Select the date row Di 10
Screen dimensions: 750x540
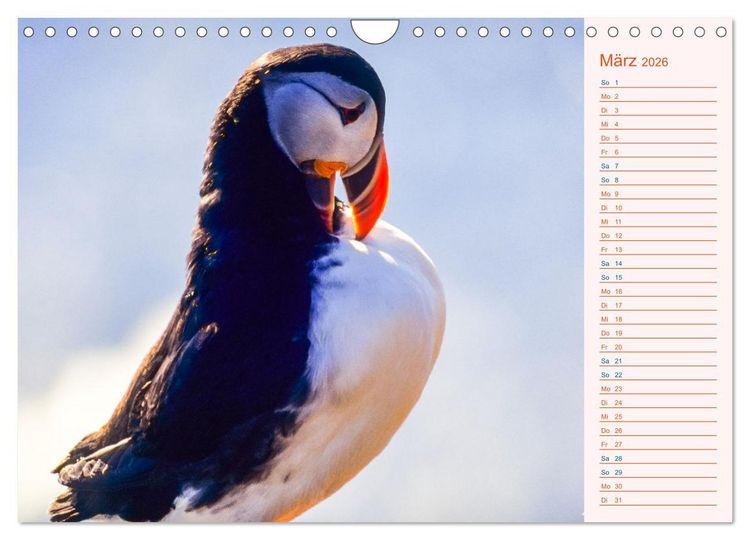658,208
